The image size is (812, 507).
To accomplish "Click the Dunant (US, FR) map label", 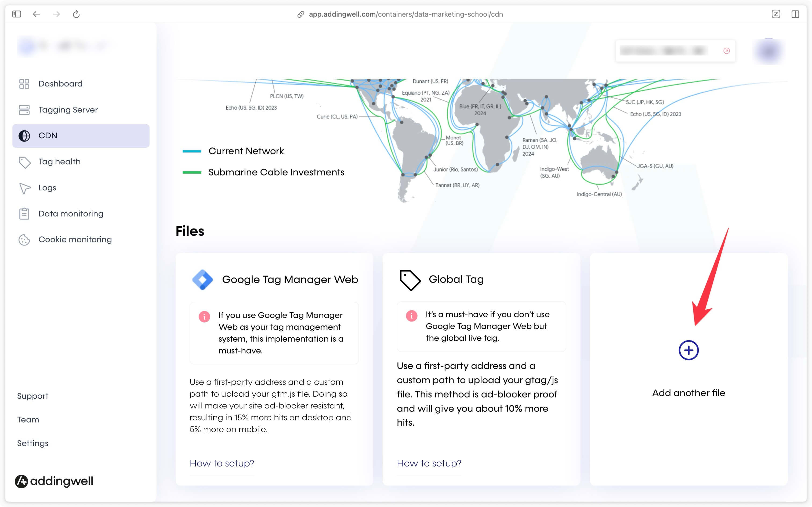I will (x=430, y=81).
